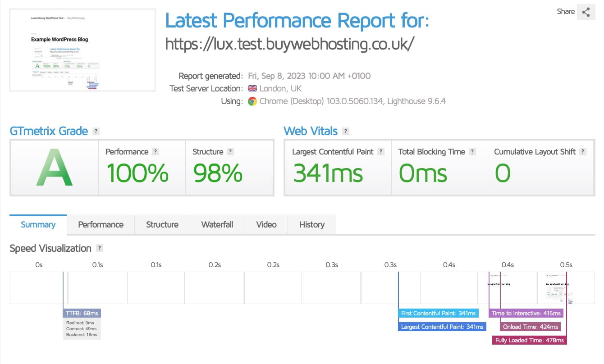Open the GTmetrix Grade help icon

(95, 131)
